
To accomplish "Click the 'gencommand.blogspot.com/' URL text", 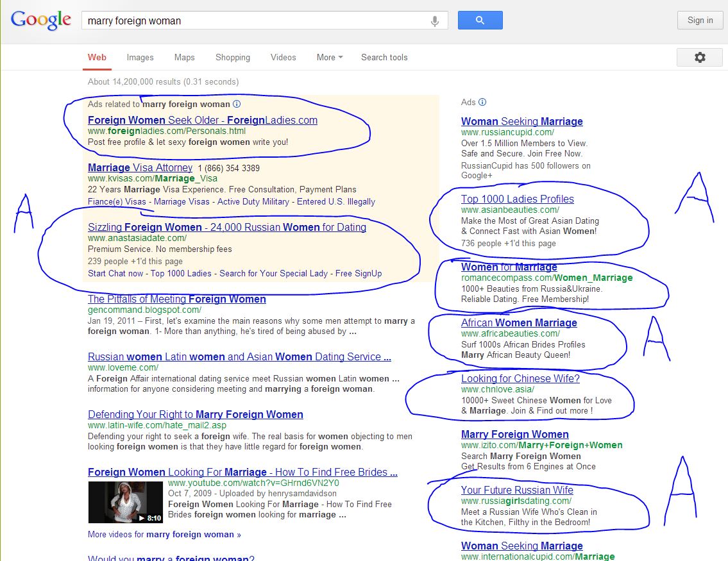I will point(144,310).
